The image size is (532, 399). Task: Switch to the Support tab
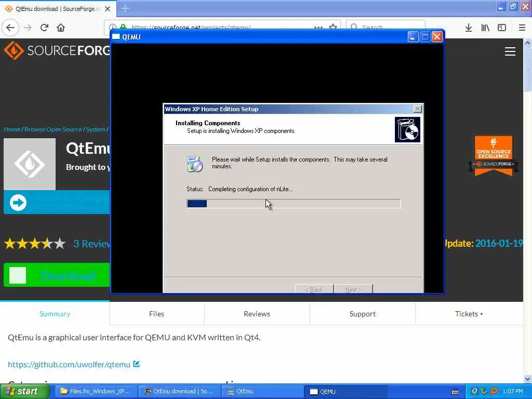click(362, 314)
